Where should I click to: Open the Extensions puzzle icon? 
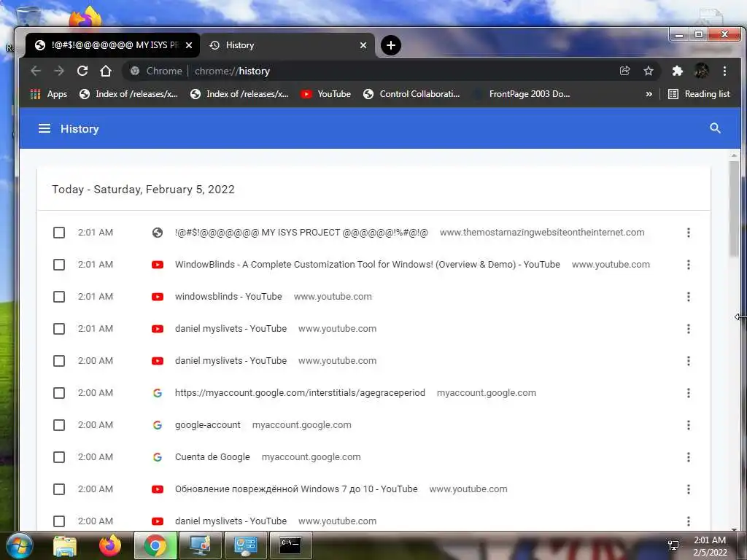(677, 71)
